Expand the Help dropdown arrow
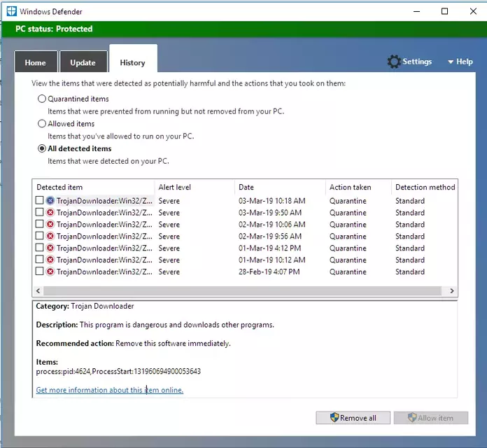The width and height of the screenshot is (487, 448). pos(451,62)
